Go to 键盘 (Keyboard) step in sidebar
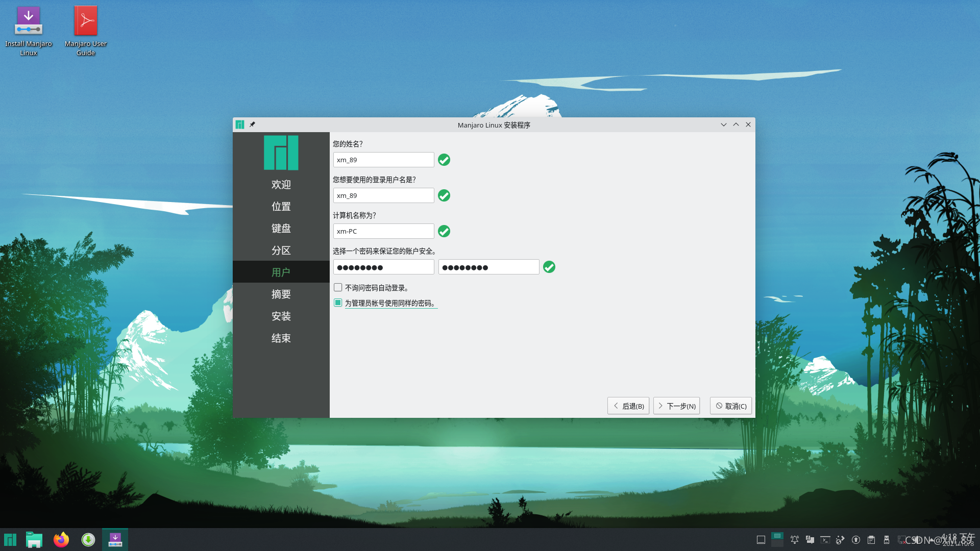 click(281, 228)
